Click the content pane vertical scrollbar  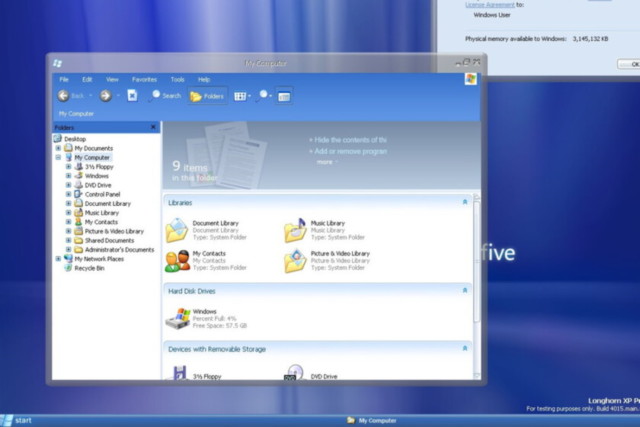coord(476,261)
